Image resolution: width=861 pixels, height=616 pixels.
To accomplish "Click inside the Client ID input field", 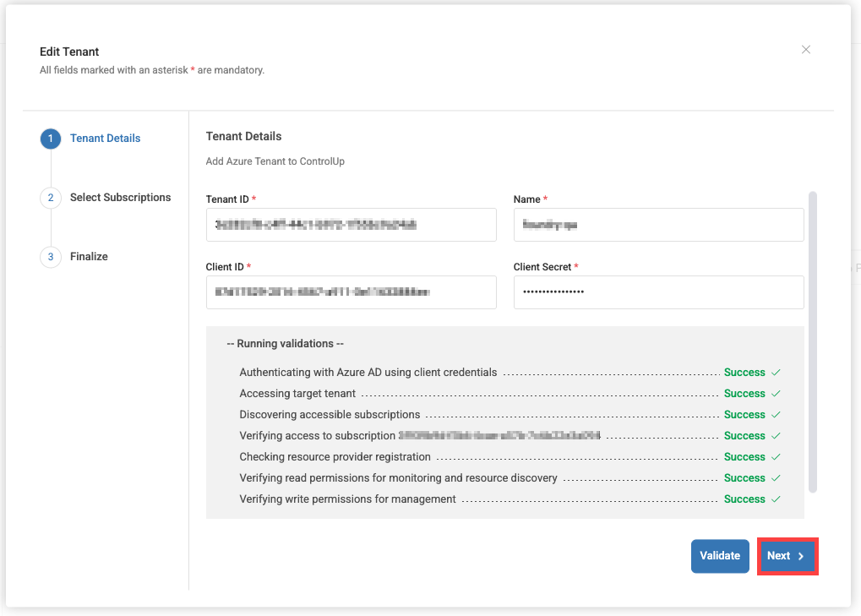I will 351,292.
